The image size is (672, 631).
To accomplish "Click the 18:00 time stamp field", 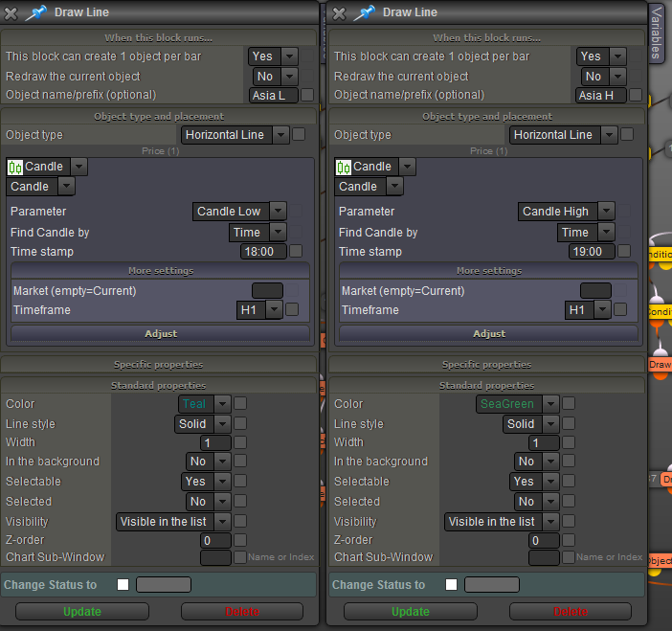I will pyautogui.click(x=263, y=252).
